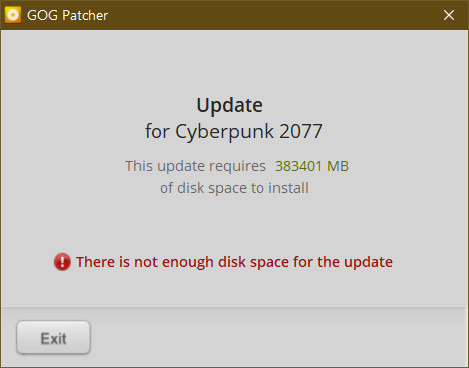Exit the patcher using the Exit button

pyautogui.click(x=53, y=337)
